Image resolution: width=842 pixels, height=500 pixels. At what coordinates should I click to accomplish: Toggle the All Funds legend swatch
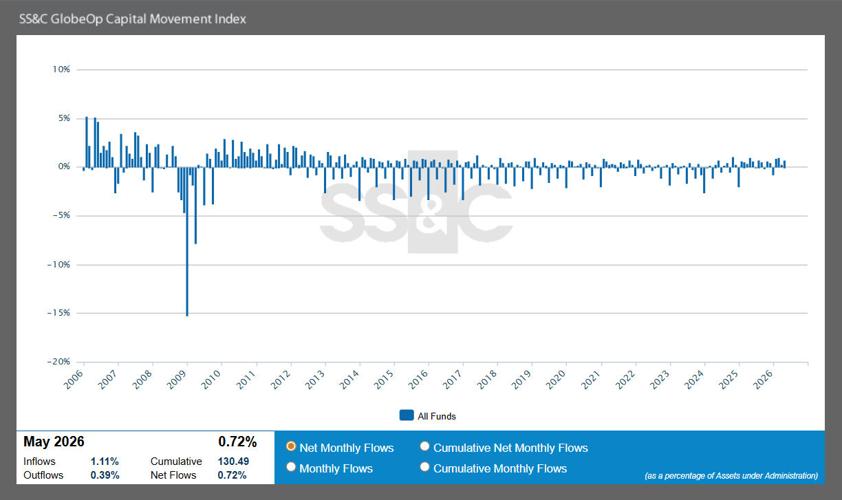coord(407,415)
